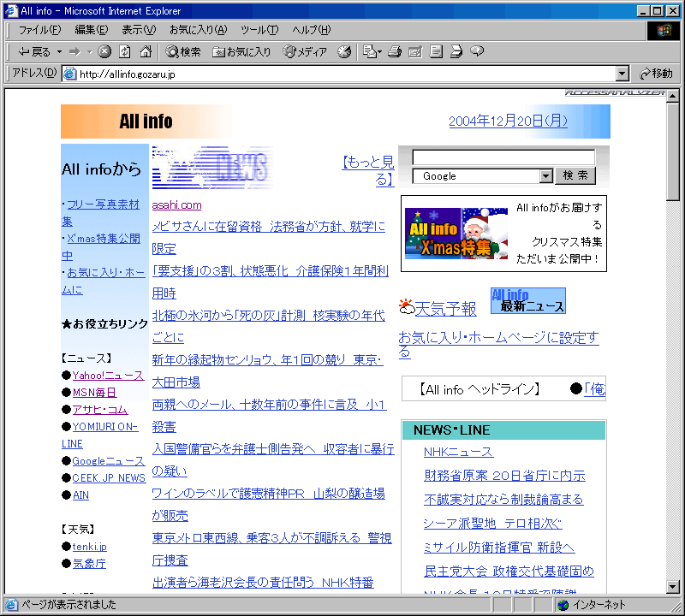
Task: Click the History toolbar icon
Action: pyautogui.click(x=344, y=51)
